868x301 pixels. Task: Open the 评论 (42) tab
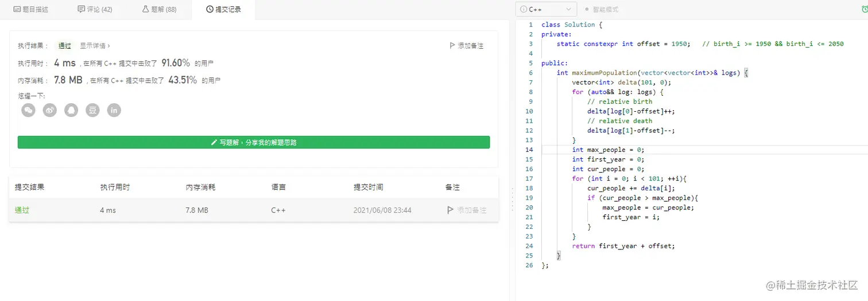pos(95,10)
